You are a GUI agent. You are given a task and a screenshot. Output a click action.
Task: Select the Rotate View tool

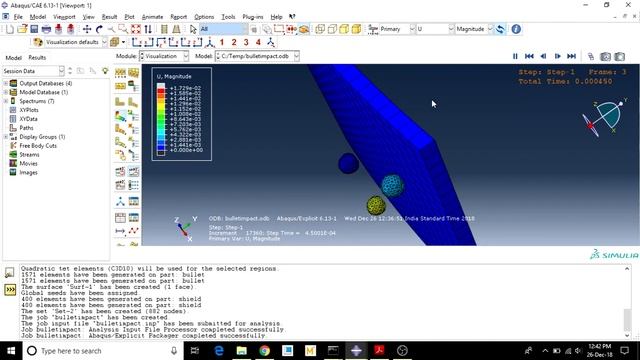click(99, 29)
